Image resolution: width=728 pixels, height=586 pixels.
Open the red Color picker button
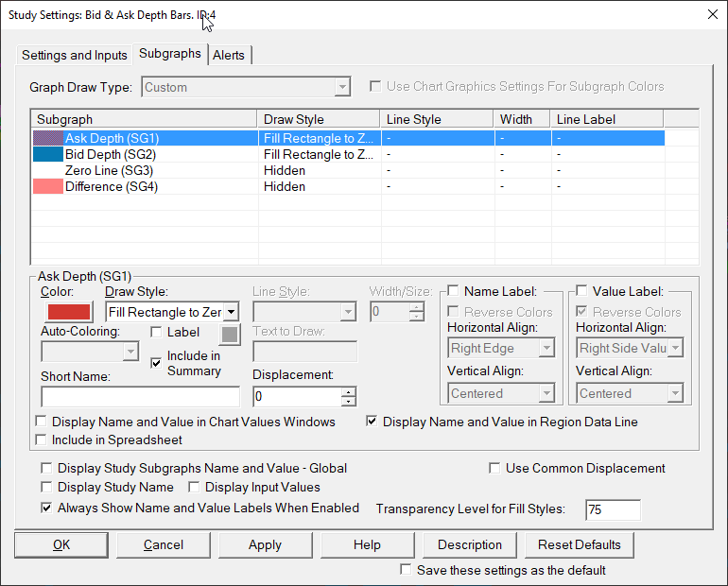69,312
